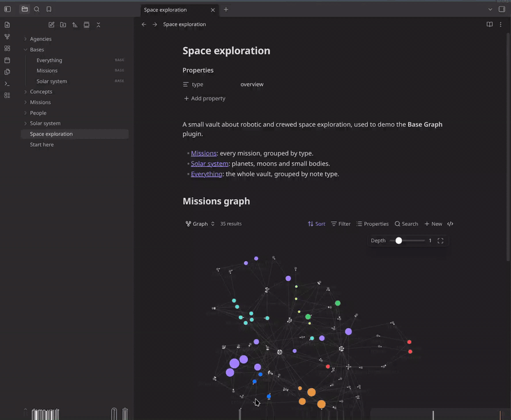
Task: Click the new folder icon
Action: pyautogui.click(x=63, y=25)
